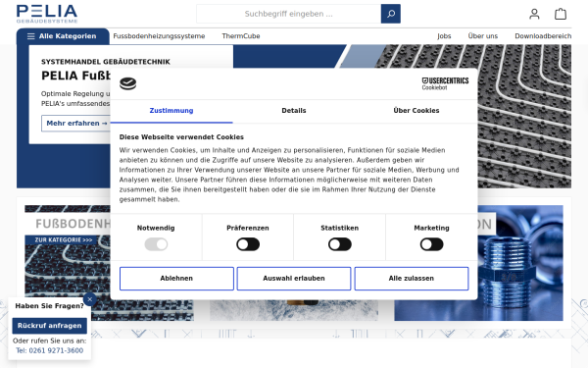Switch to the Über Cookies tab
This screenshot has height=368, width=588.
pos(416,111)
